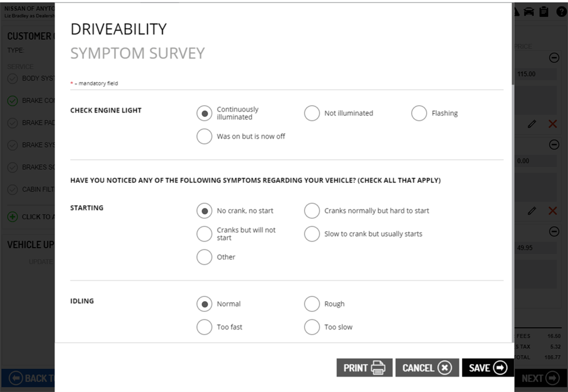
Task: Select Other under Starting symptoms
Action: point(204,257)
